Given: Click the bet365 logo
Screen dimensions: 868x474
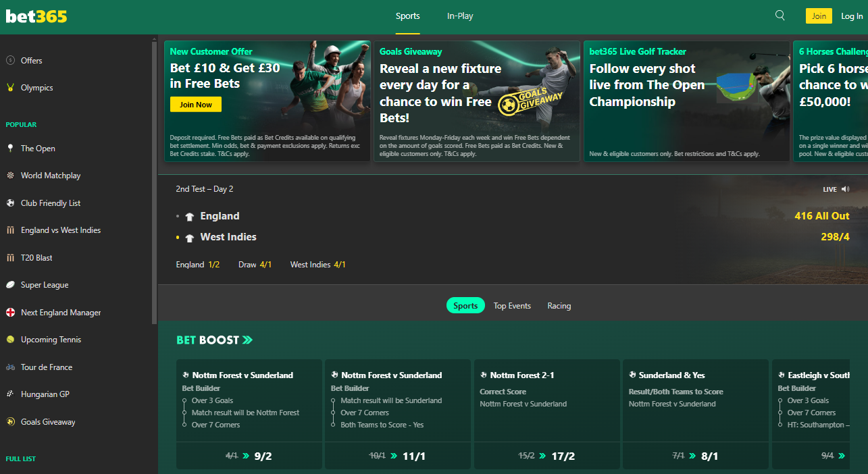Looking at the screenshot, I should [x=36, y=16].
